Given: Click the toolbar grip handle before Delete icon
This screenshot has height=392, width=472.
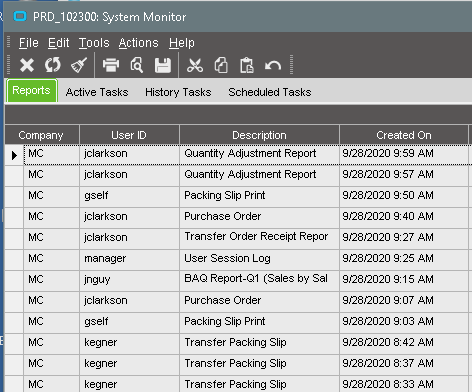Looking at the screenshot, I should point(9,65).
